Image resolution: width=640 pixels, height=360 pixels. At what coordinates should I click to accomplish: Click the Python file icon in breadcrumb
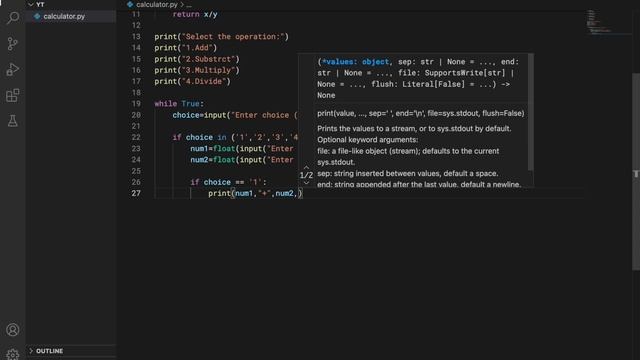pos(130,4)
